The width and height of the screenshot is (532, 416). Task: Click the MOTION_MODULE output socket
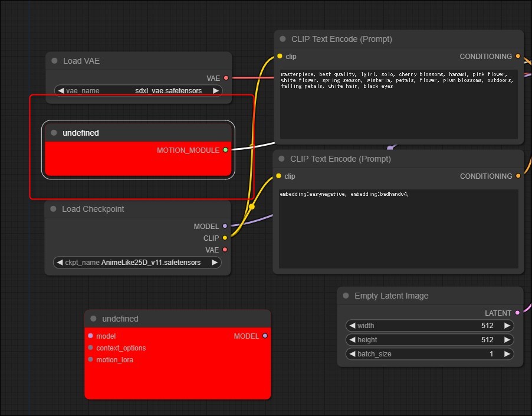225,150
